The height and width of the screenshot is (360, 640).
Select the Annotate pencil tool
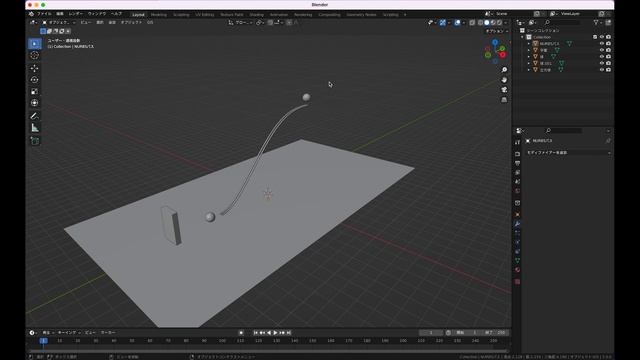(35, 116)
